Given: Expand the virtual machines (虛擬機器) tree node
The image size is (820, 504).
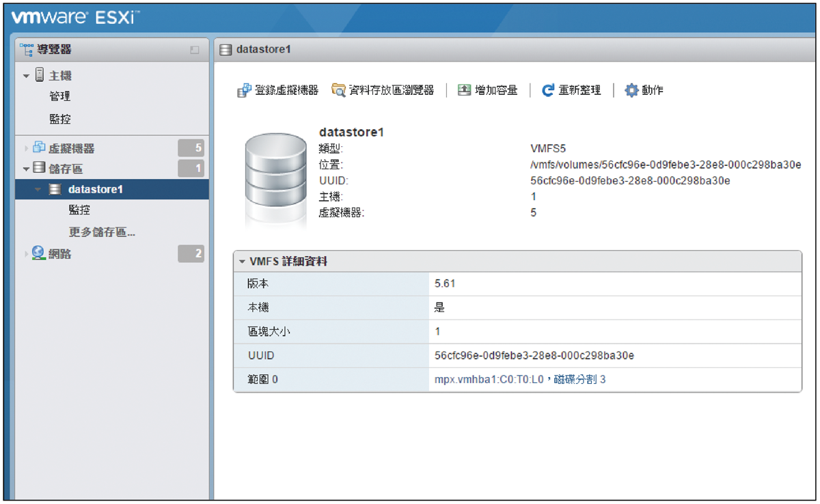Looking at the screenshot, I should [27, 148].
